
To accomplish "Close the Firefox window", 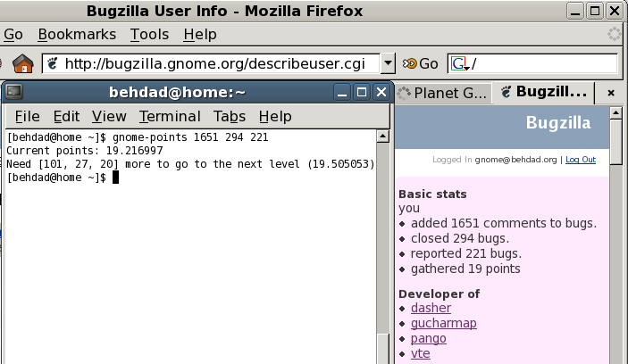I will [x=614, y=11].
